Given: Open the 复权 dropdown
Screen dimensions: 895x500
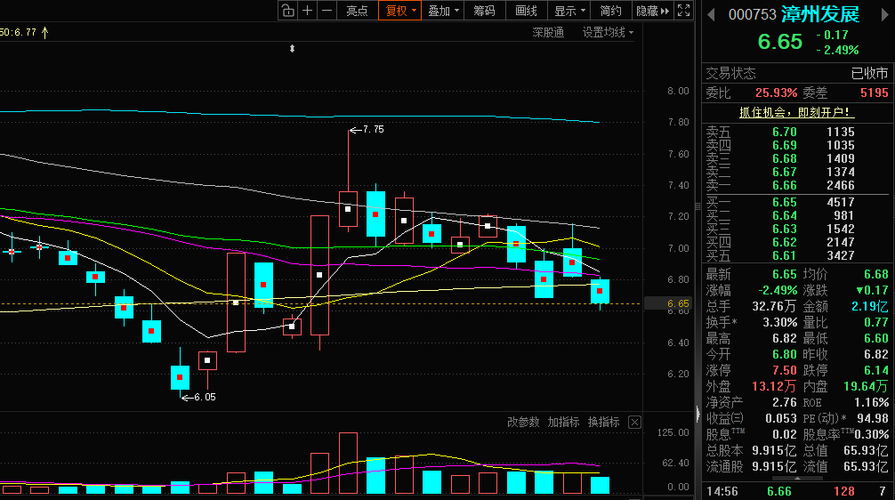Looking at the screenshot, I should (400, 10).
